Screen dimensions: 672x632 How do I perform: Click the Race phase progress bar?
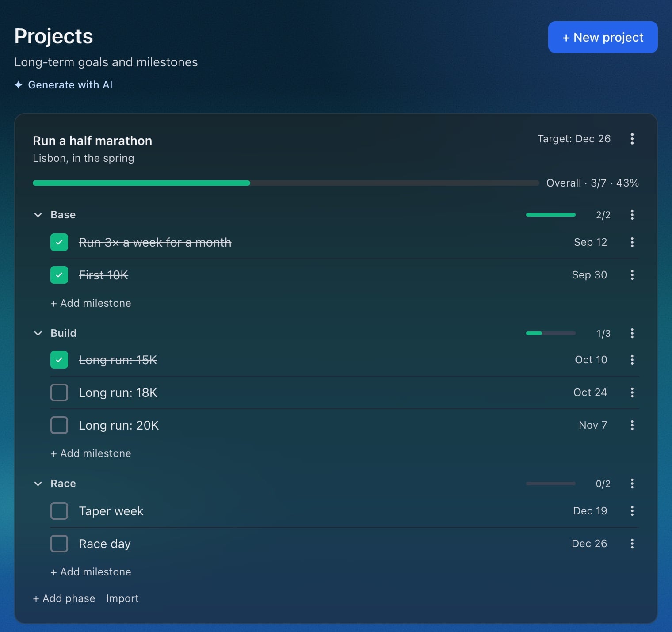point(551,484)
